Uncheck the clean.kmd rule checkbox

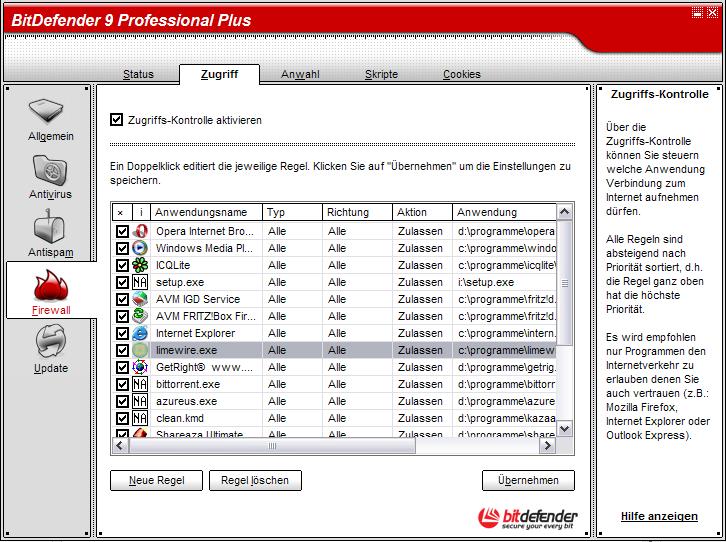tap(122, 418)
